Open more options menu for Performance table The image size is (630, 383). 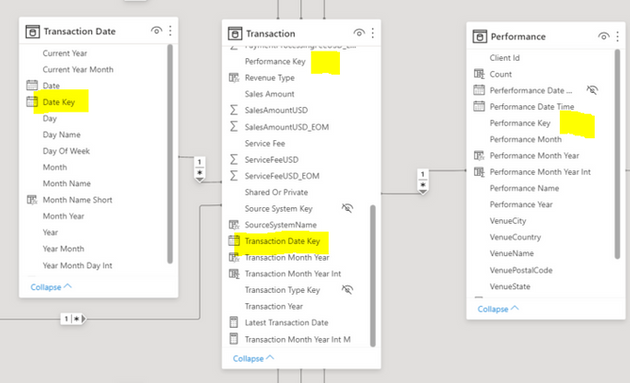tap(618, 37)
